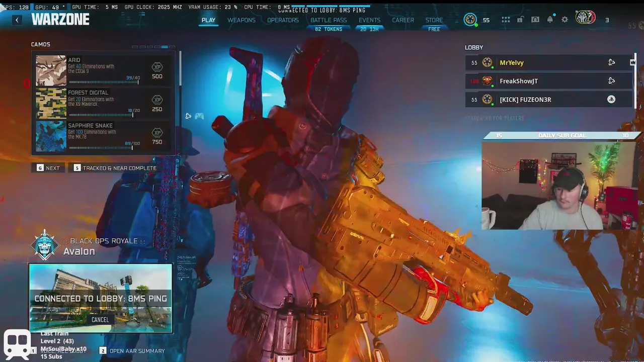Image resolution: width=644 pixels, height=362 pixels.
Task: Click the FREE label under Store
Action: coord(434,29)
